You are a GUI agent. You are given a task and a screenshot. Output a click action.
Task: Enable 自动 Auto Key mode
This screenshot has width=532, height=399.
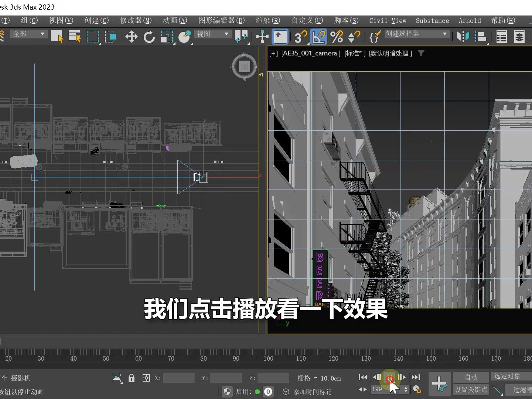pos(471,377)
